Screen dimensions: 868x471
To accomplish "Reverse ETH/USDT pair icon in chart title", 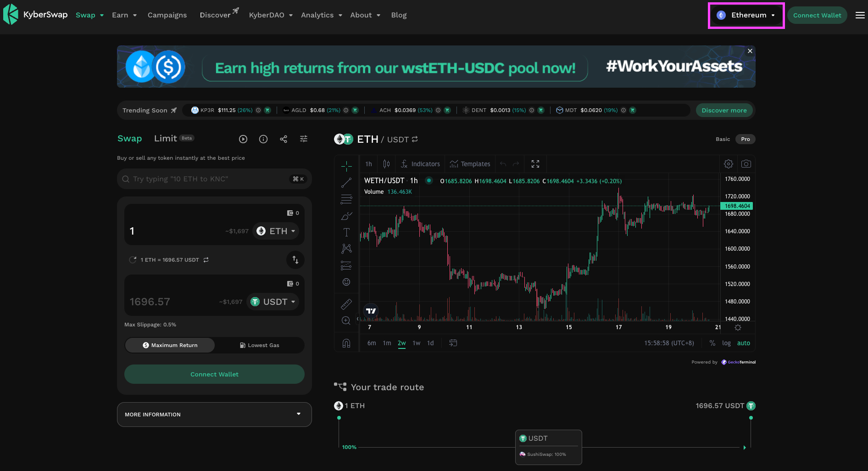I will (x=415, y=139).
